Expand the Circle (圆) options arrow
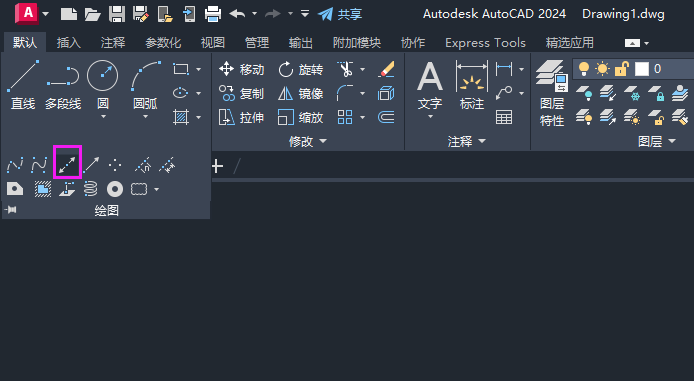 tap(103, 117)
